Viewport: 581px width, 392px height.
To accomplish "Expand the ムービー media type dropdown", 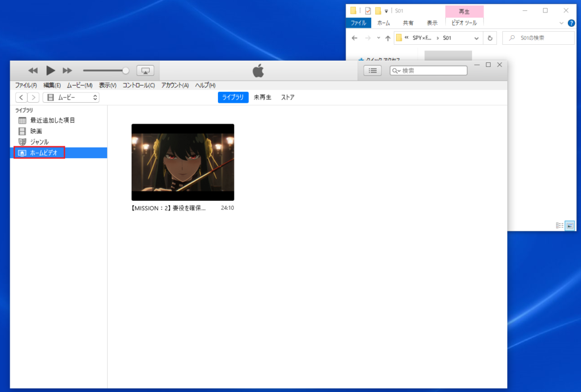I will 71,98.
